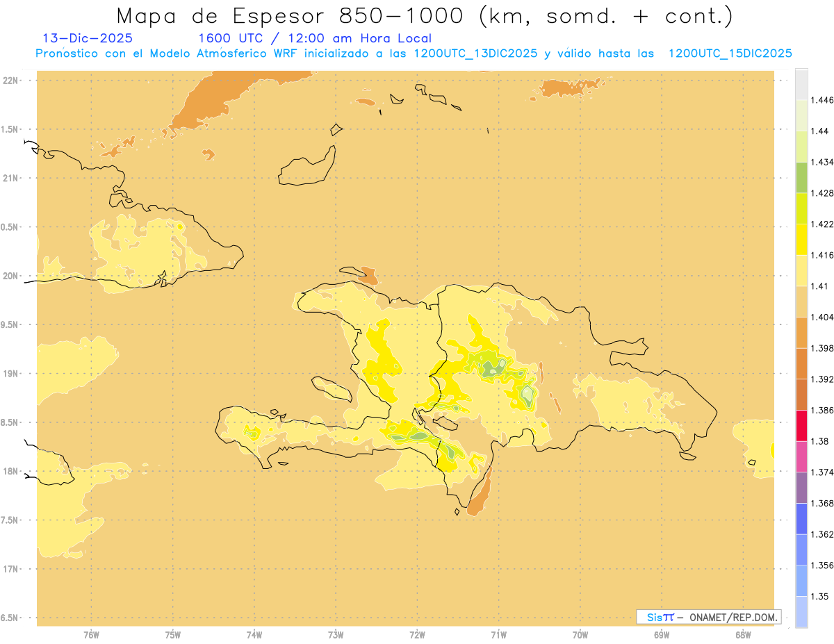The width and height of the screenshot is (834, 644).
Task: Click the longitude label "73W"
Action: (x=336, y=635)
